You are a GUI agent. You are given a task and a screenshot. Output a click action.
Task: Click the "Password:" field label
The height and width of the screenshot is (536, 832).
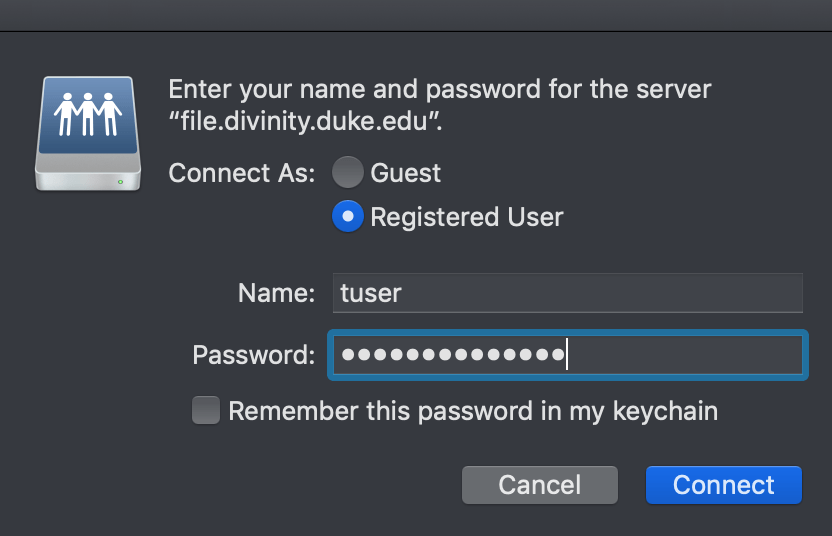254,355
